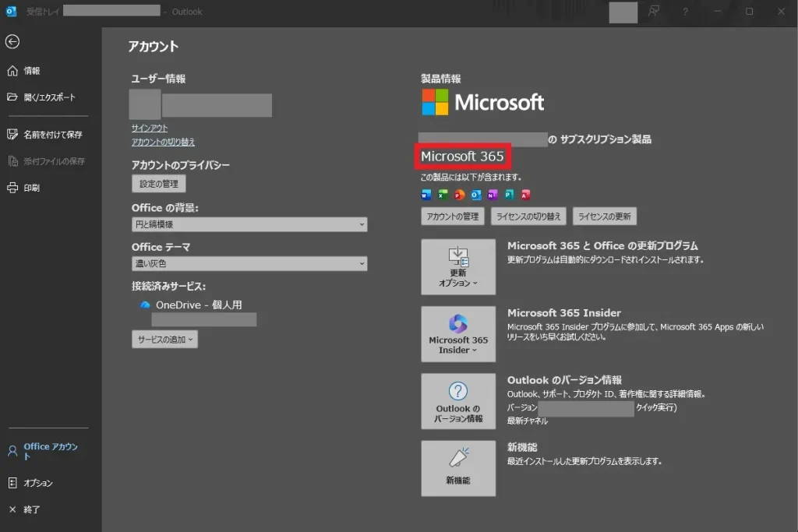The width and height of the screenshot is (798, 532).
Task: Click the PowerPoint icon in included apps
Action: 460,194
